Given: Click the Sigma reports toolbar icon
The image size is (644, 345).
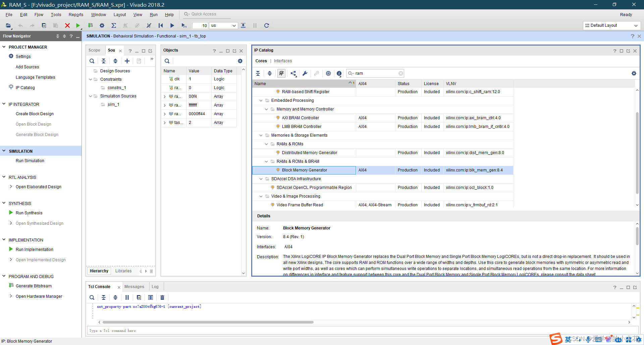Looking at the screenshot, I should (114, 25).
